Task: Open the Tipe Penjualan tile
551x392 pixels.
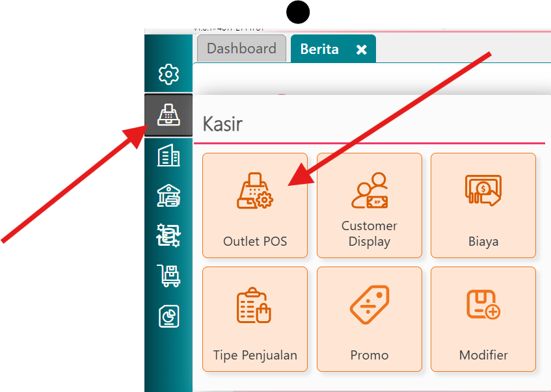Action: coord(255,319)
